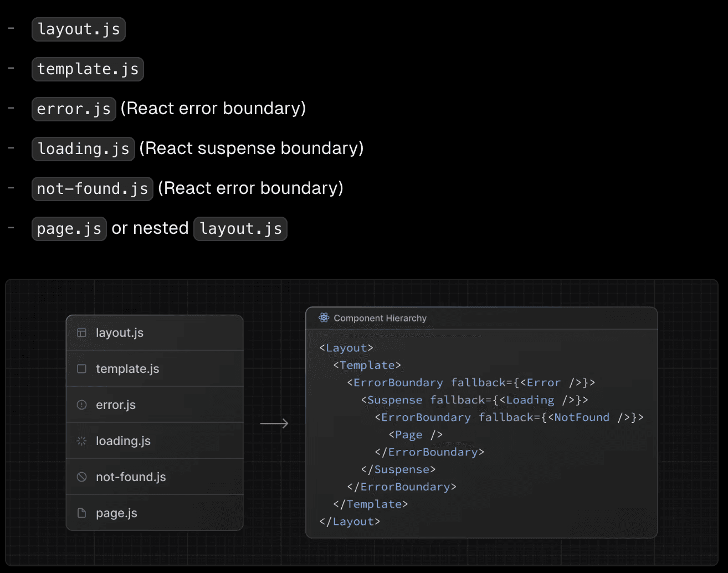Click the closing </Template> tag

point(370,504)
